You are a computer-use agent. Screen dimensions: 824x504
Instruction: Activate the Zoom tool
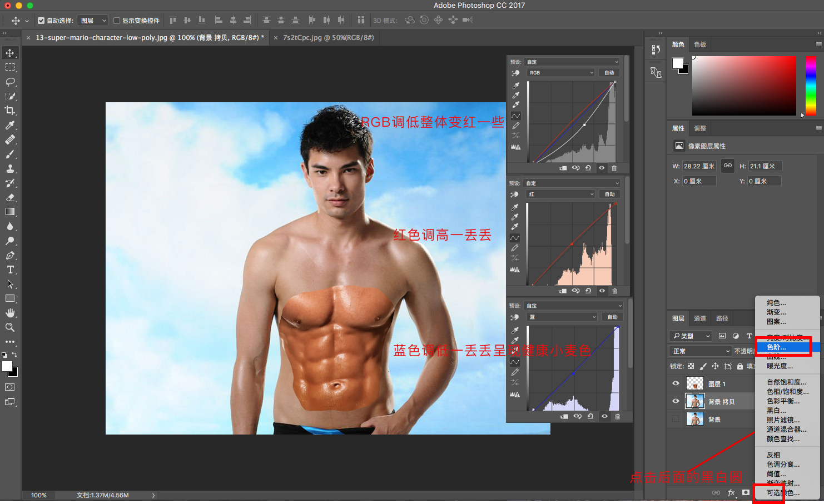pos(10,327)
